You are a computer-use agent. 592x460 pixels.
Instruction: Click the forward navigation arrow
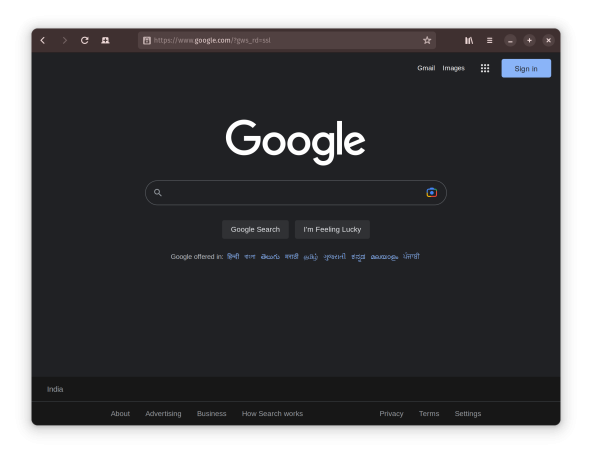point(64,40)
